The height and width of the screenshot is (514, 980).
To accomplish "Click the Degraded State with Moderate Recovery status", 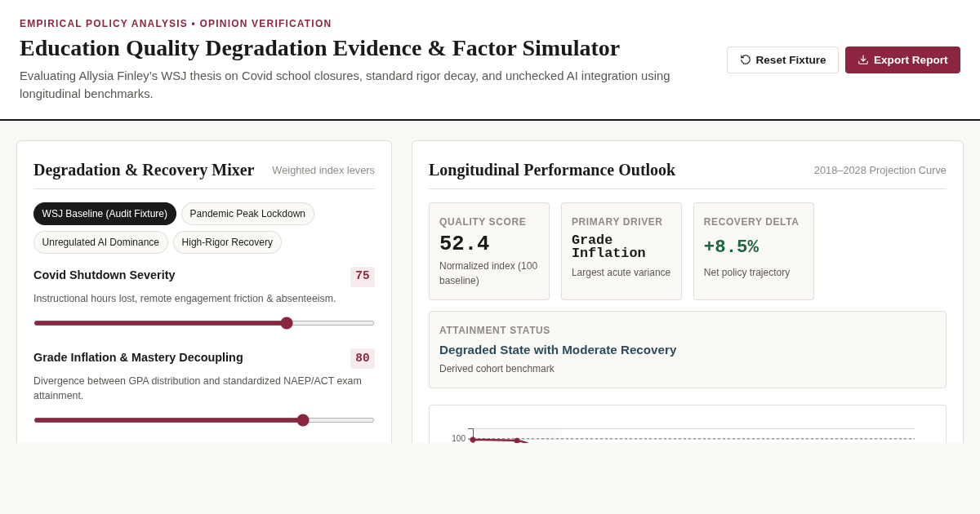I will point(558,350).
